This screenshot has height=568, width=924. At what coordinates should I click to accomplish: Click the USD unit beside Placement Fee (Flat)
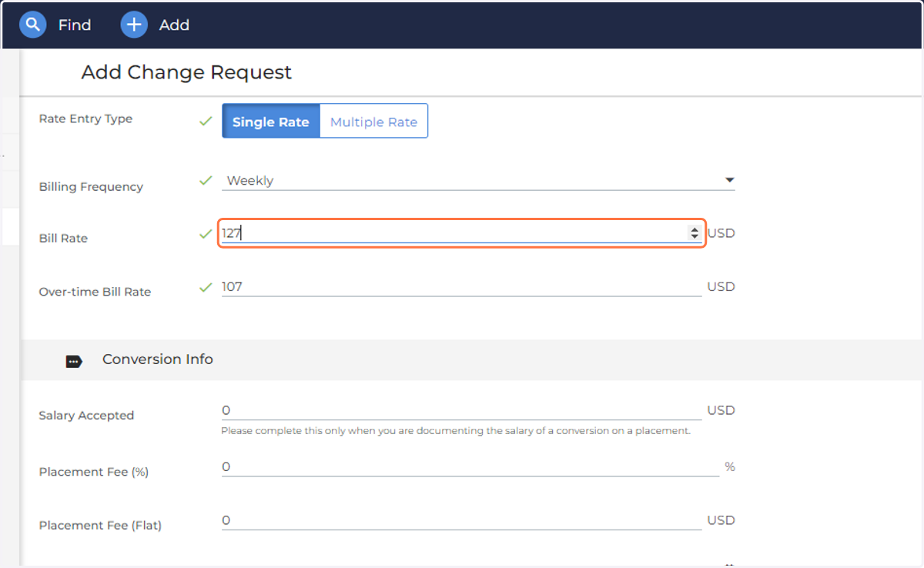tap(721, 520)
